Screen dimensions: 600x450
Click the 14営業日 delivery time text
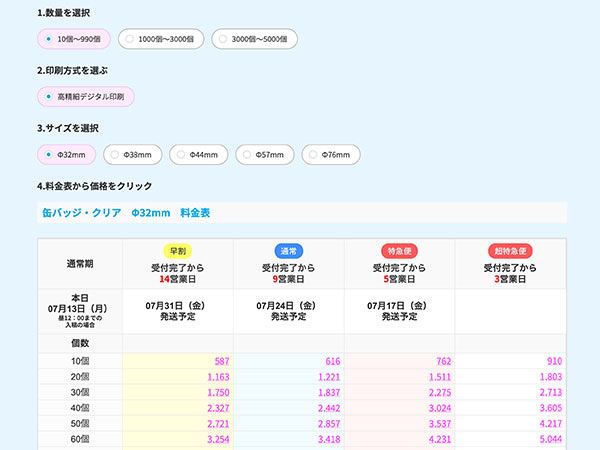tap(178, 279)
